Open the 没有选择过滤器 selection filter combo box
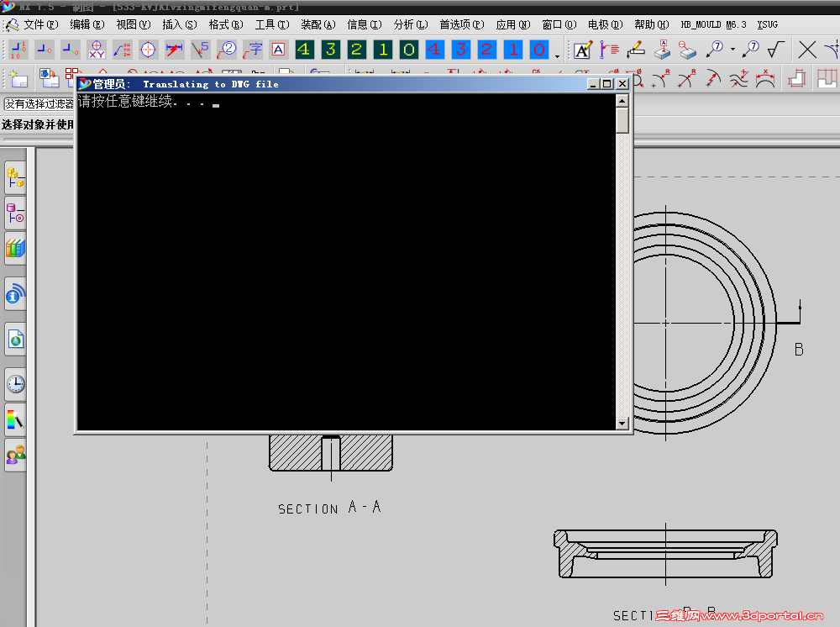 (x=39, y=103)
